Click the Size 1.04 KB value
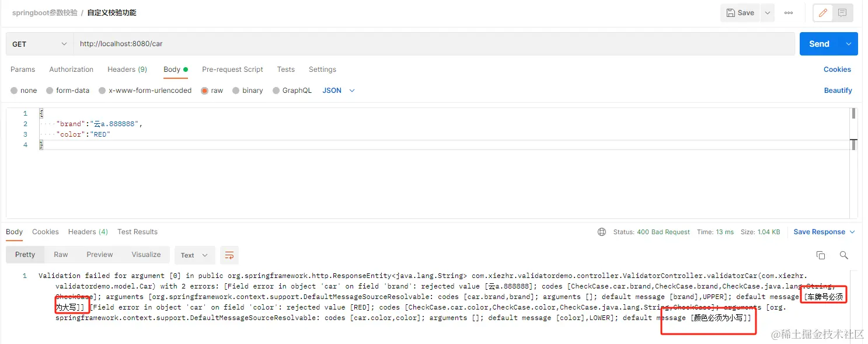The height and width of the screenshot is (344, 868). (760, 232)
